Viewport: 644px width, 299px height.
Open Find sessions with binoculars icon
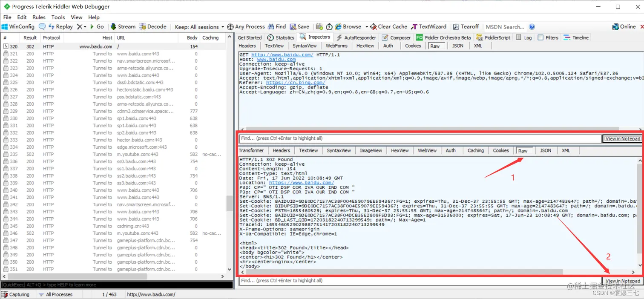(276, 26)
